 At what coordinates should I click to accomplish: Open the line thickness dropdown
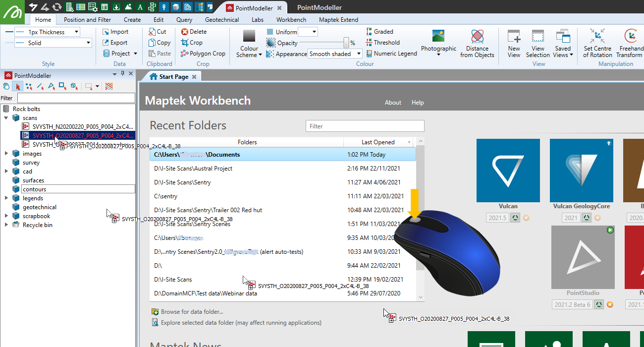76,32
